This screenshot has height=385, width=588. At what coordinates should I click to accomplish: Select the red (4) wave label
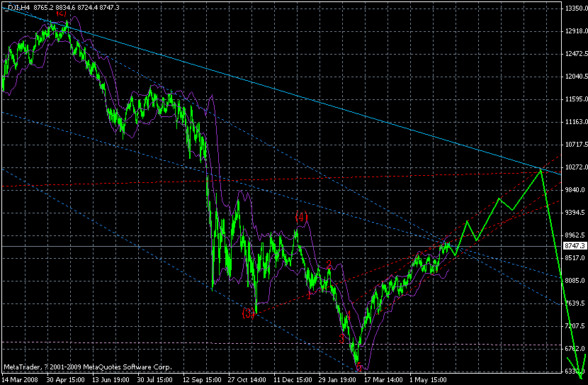point(301,217)
